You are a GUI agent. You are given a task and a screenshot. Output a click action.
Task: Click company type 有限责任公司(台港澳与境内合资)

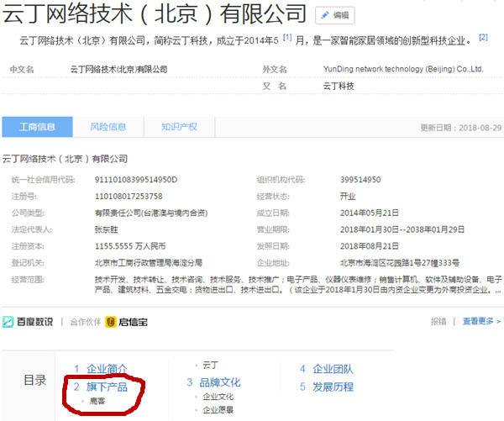click(x=151, y=213)
